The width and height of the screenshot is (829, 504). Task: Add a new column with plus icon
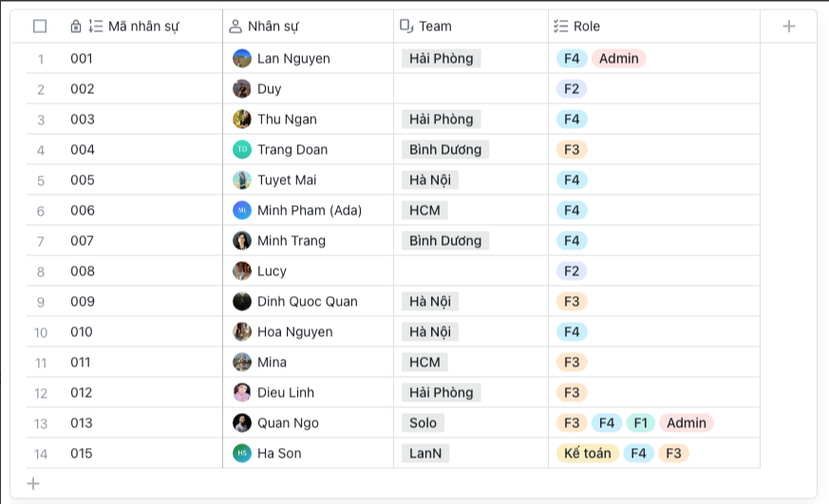788,27
